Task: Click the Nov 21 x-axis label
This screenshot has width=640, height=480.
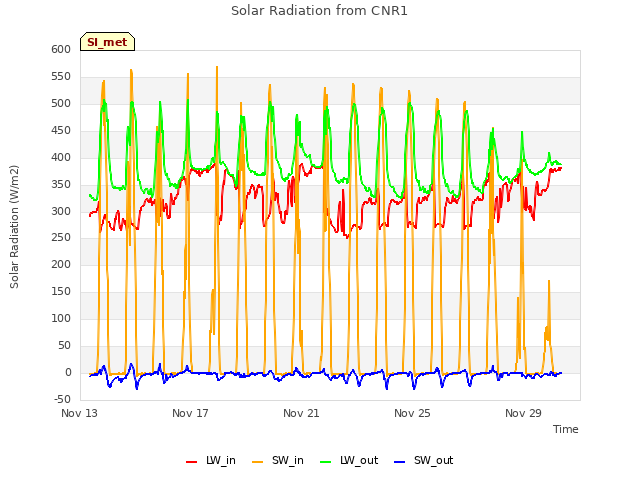Action: tap(301, 413)
